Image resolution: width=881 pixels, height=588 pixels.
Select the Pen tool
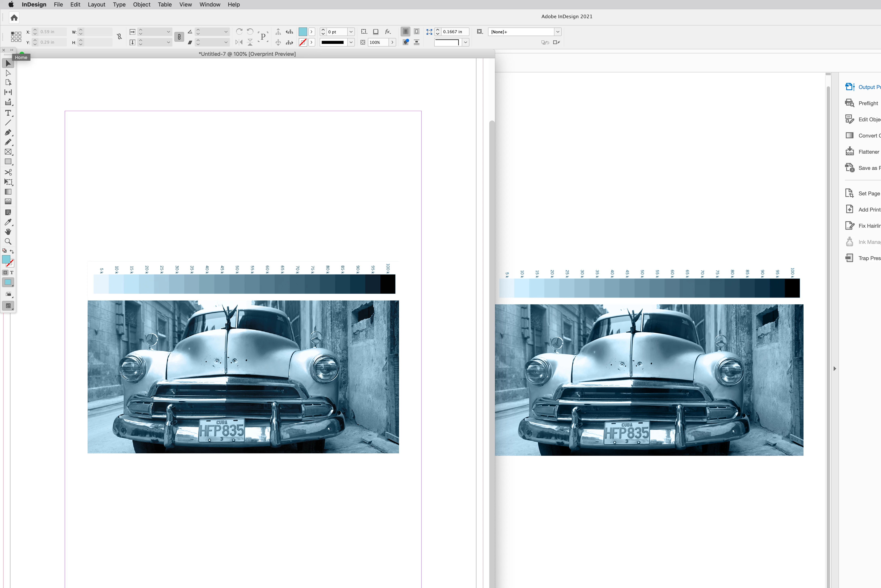click(8, 132)
